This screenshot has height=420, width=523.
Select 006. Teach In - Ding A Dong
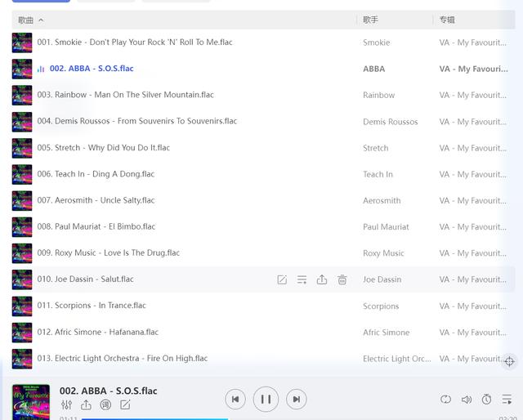coord(96,174)
